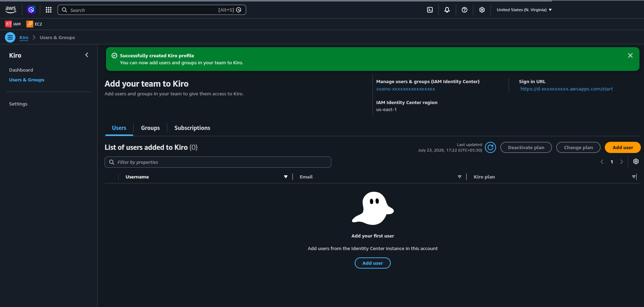Click the Kiro breadcrumb link
Viewport: 644px width, 307px height.
24,37
